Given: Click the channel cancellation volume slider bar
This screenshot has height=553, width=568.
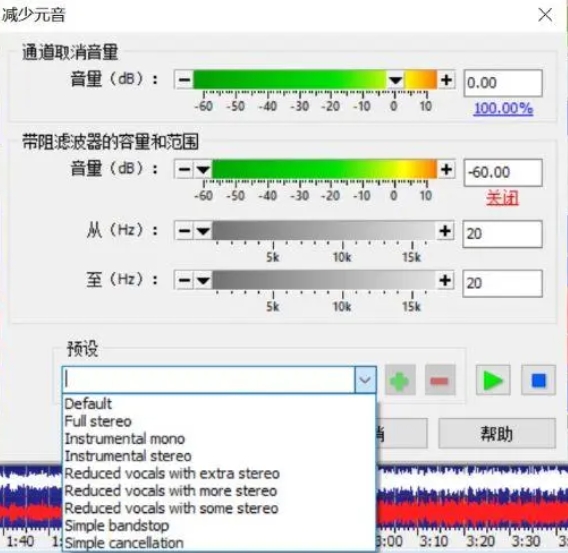Looking at the screenshot, I should click(315, 80).
